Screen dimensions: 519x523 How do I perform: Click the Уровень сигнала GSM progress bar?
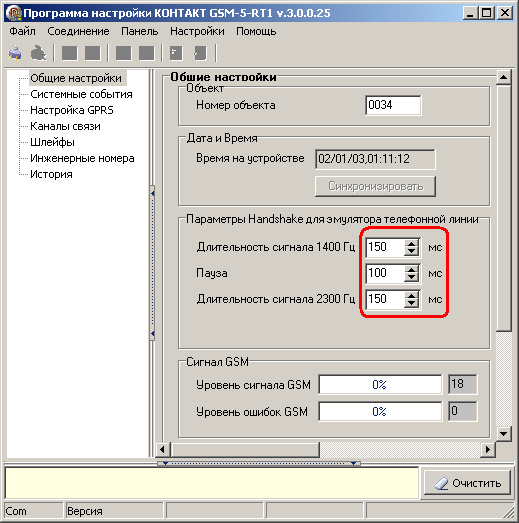tap(380, 385)
